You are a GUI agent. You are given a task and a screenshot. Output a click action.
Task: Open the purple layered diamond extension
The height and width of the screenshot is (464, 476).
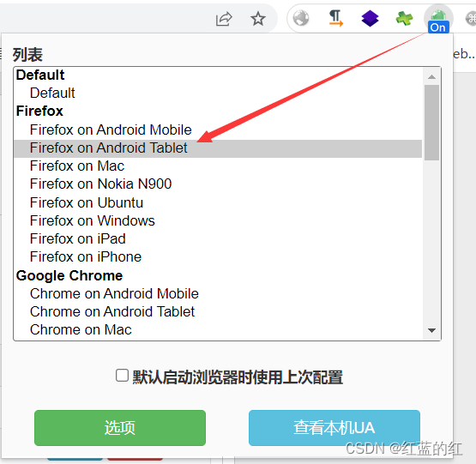[370, 18]
